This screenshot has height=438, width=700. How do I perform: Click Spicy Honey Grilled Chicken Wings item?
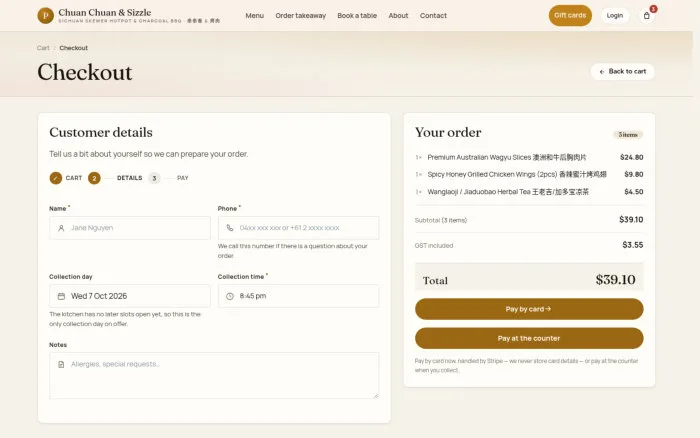(517, 175)
